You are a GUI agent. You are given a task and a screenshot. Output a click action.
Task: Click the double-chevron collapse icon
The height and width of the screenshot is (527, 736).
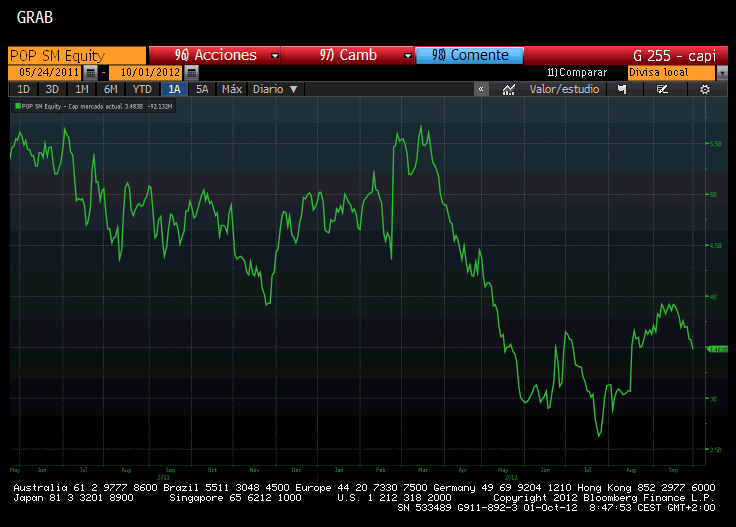point(481,89)
